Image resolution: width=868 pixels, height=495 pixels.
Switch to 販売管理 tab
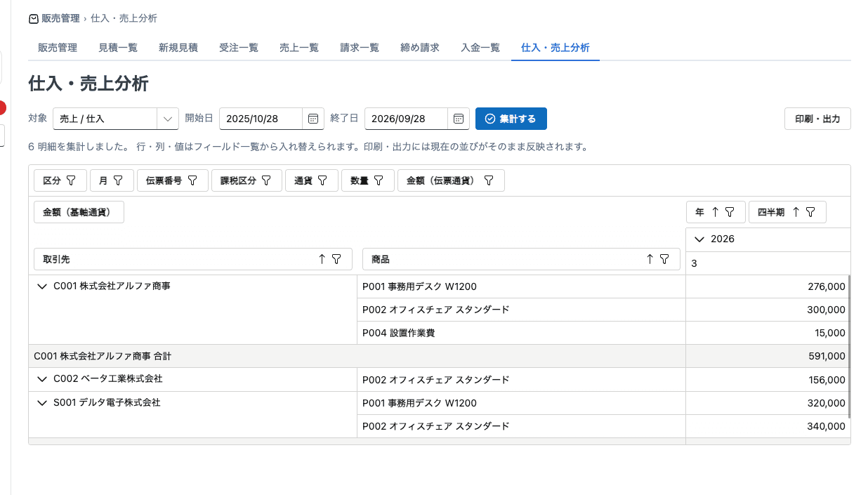(x=58, y=48)
